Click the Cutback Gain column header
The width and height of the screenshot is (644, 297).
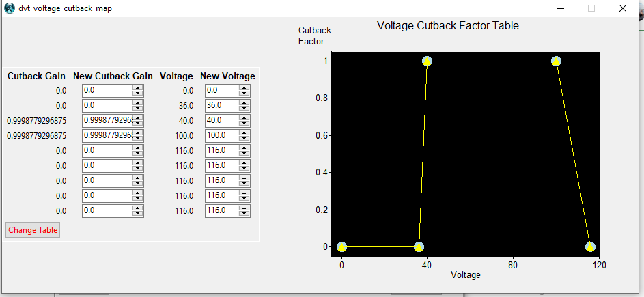tap(36, 76)
